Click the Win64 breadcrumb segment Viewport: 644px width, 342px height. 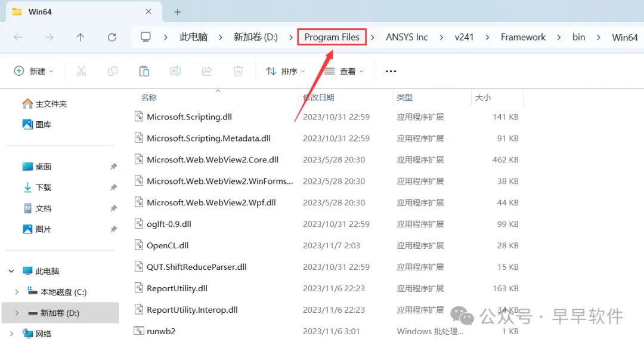[625, 37]
